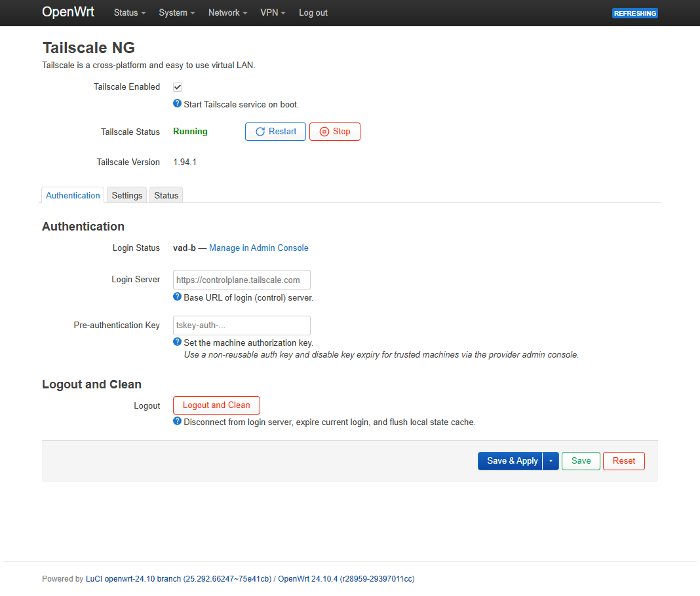Click Save & Apply
The image size is (700, 596).
[511, 461]
